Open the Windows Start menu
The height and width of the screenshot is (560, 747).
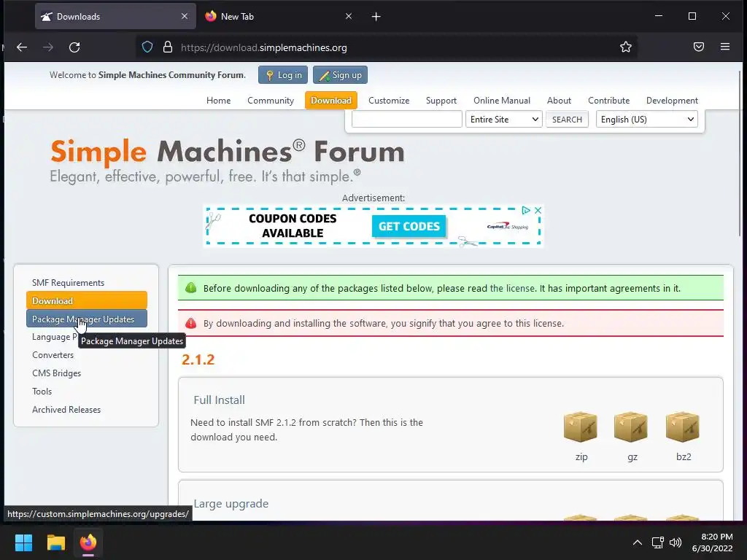pyautogui.click(x=23, y=542)
